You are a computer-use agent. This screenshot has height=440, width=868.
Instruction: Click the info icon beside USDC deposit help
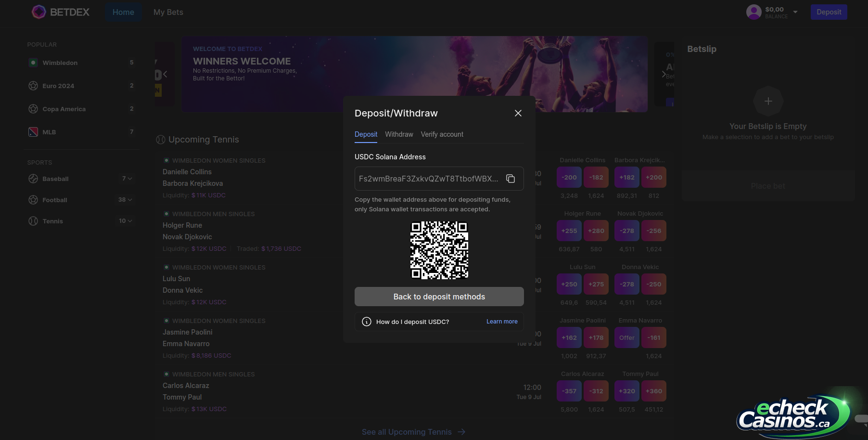(x=367, y=322)
